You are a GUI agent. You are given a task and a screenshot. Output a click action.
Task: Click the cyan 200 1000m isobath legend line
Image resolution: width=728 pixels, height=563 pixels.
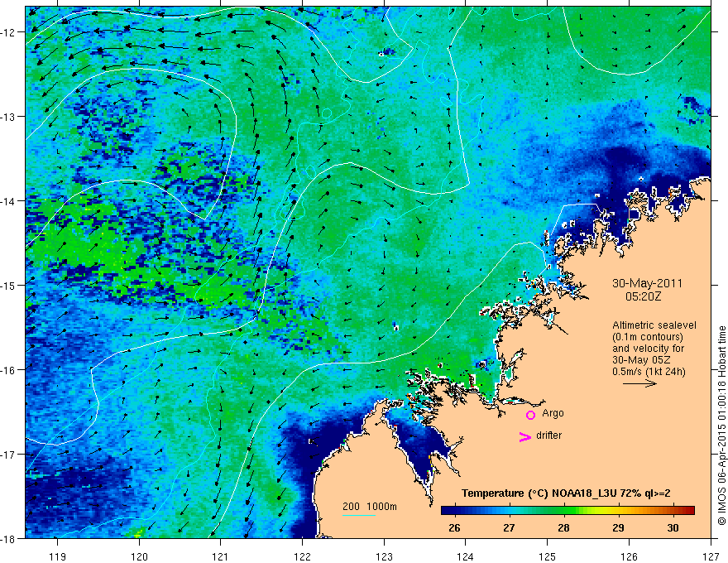(x=359, y=516)
